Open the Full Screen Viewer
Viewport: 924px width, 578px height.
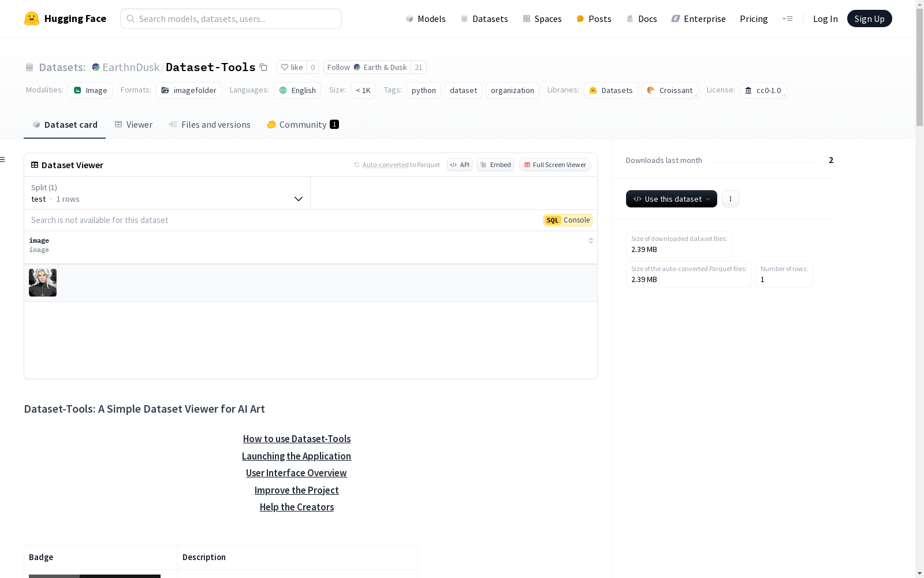point(555,165)
